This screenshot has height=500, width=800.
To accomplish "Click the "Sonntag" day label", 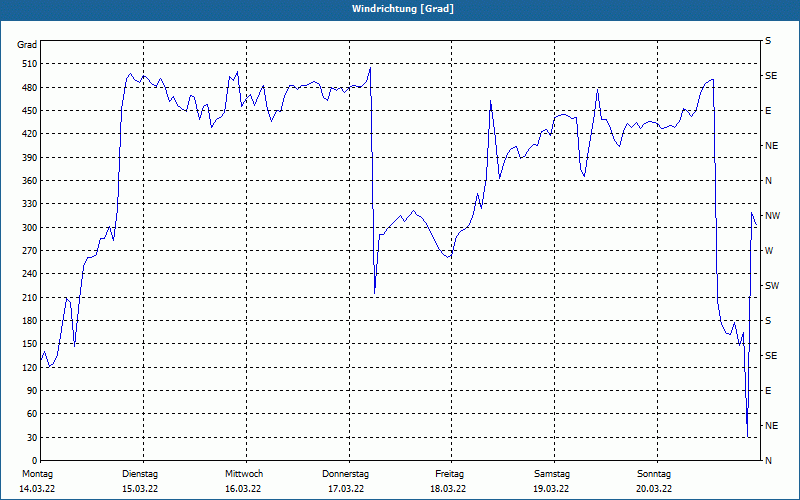I will pyautogui.click(x=654, y=474).
